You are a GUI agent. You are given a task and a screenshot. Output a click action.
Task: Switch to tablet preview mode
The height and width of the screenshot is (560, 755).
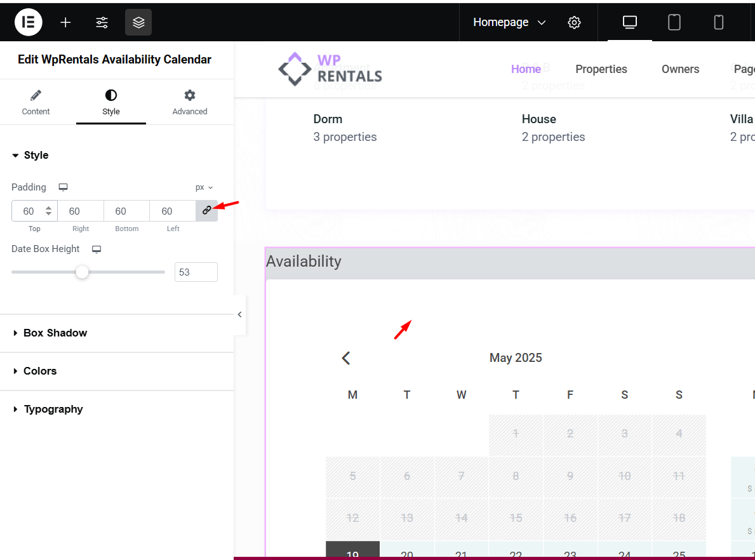point(674,22)
